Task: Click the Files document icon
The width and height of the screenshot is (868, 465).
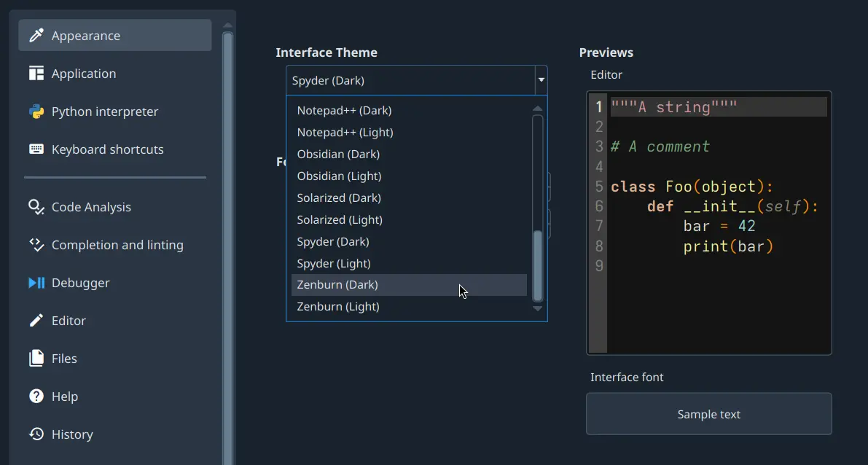Action: click(36, 359)
